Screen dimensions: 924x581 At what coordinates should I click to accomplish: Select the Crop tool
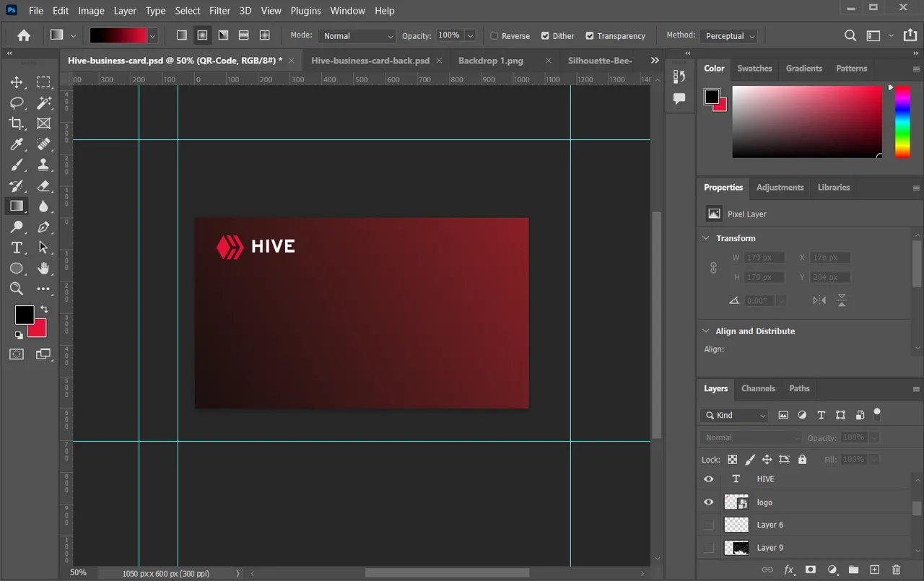[17, 123]
